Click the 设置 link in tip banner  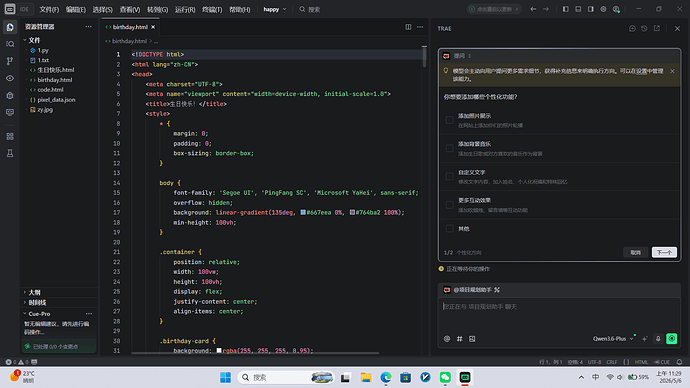tap(642, 71)
